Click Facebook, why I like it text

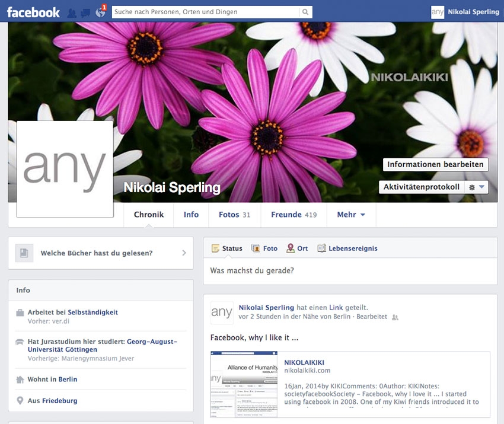[x=254, y=338]
